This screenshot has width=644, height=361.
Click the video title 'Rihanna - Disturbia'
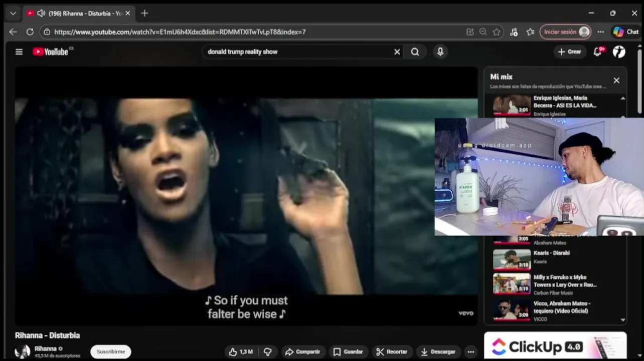[47, 335]
